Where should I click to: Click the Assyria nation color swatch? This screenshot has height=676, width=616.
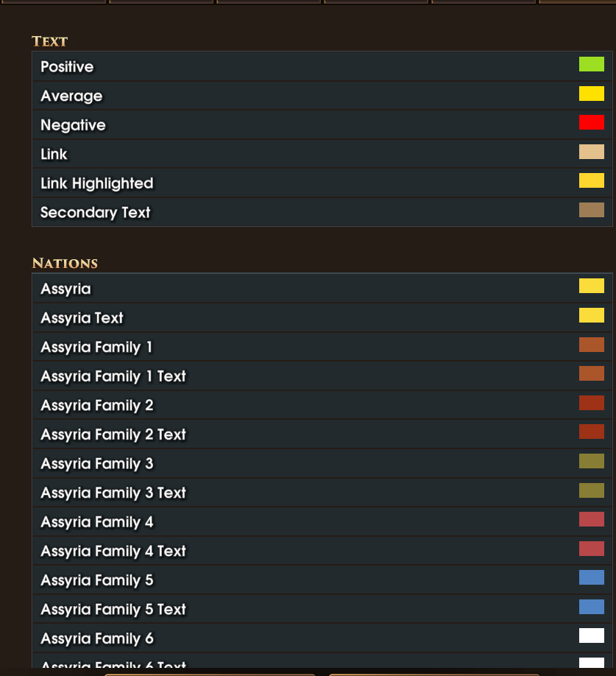[591, 286]
